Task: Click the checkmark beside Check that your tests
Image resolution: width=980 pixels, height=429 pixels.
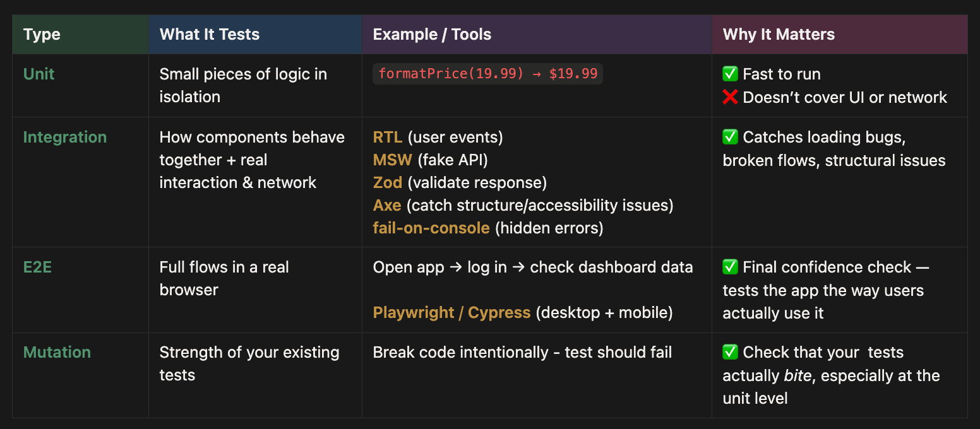Action: point(730,353)
